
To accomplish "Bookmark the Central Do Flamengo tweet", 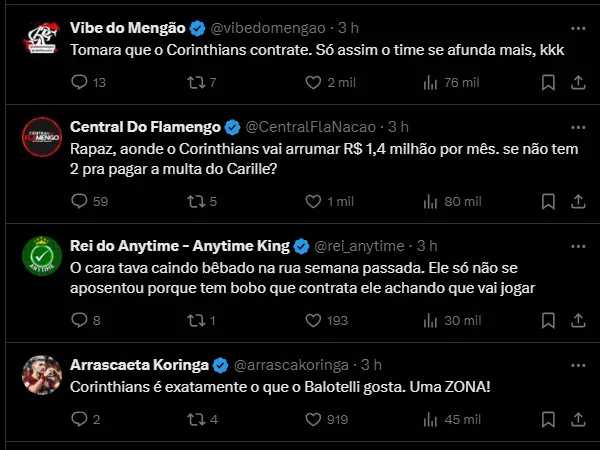I will point(547,201).
